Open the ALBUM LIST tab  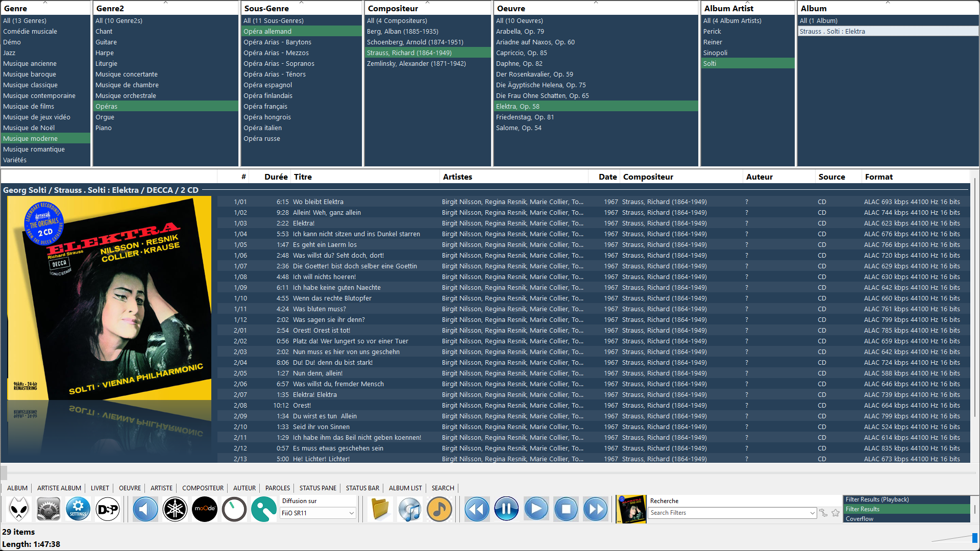coord(406,488)
